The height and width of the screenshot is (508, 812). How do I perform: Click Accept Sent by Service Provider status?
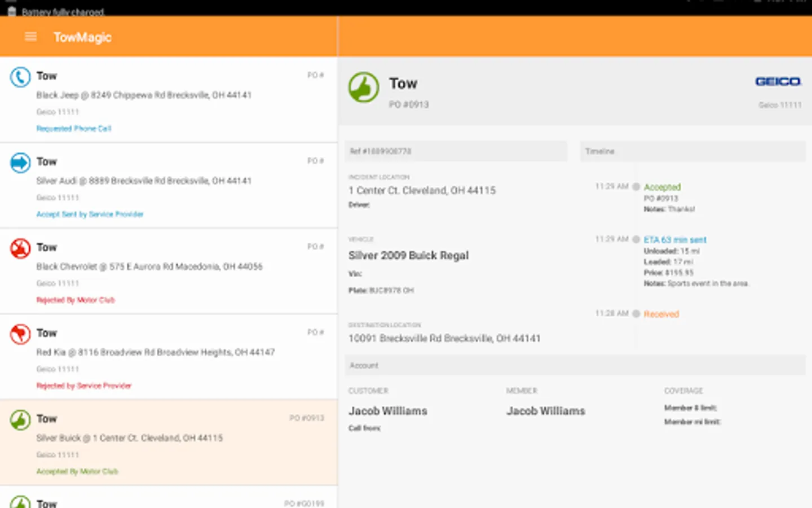click(90, 214)
